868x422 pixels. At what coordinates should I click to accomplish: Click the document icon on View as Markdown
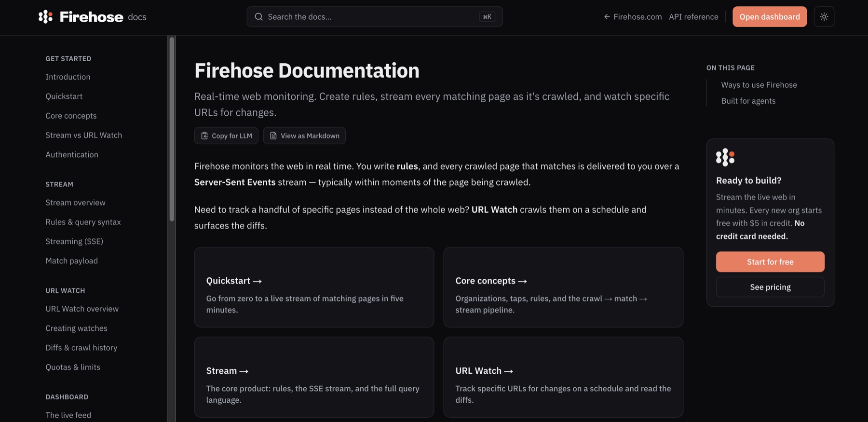273,136
